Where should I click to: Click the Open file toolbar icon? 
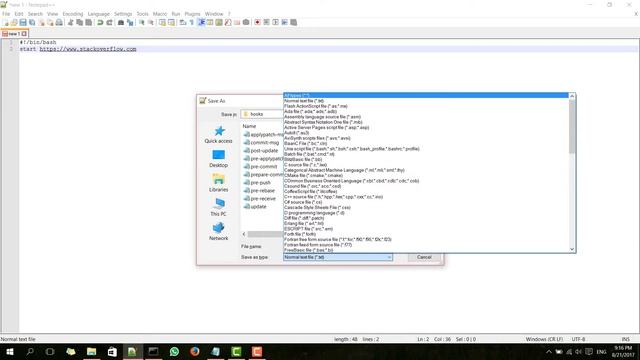14,22
